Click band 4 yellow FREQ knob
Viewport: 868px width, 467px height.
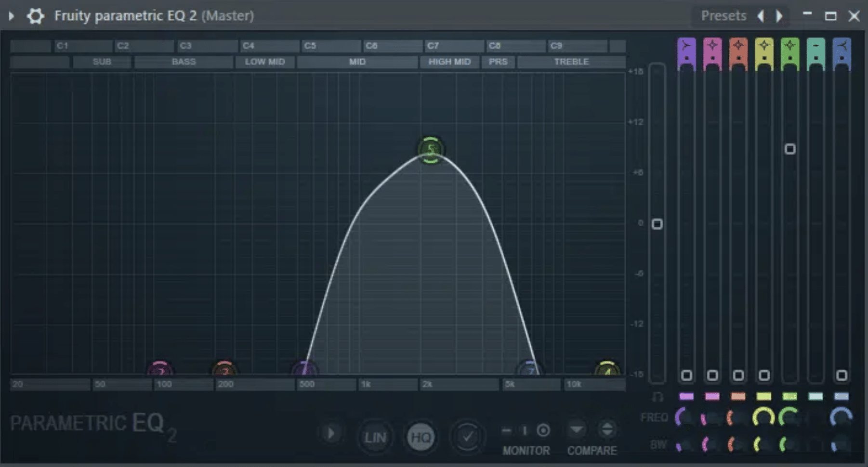click(764, 417)
